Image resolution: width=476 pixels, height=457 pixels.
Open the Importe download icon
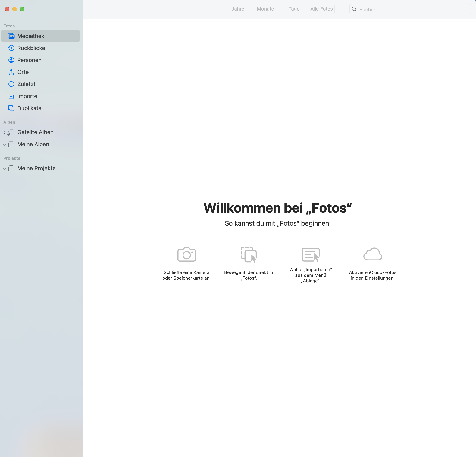click(11, 96)
